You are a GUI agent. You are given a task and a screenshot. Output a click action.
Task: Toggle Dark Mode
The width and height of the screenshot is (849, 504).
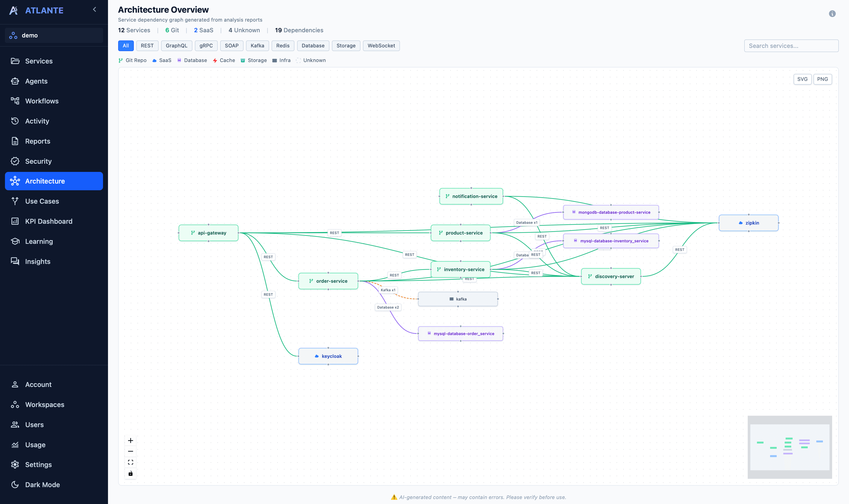pos(42,485)
